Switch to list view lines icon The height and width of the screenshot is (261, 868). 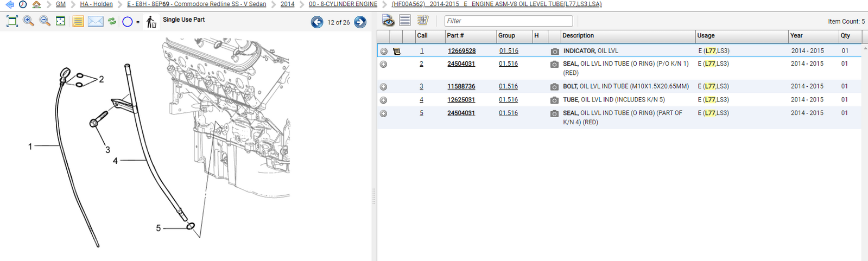tap(405, 21)
